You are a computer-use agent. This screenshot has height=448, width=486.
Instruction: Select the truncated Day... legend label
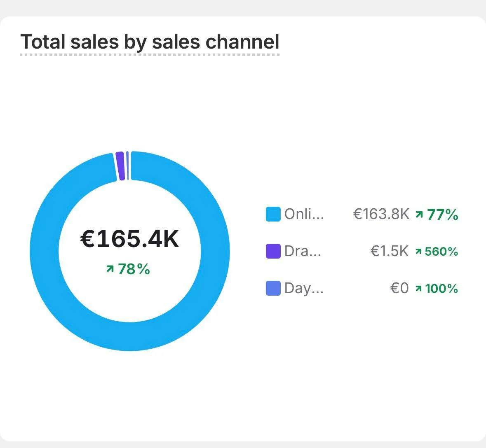tap(304, 288)
